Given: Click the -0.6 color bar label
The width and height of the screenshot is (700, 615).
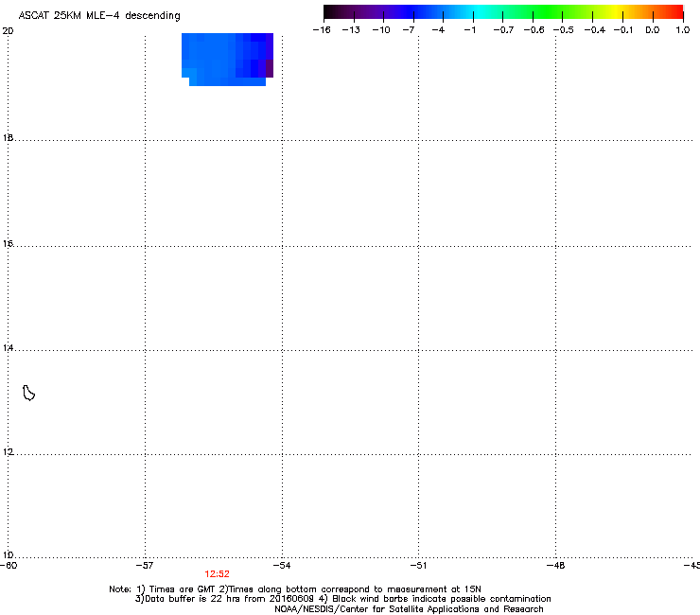Looking at the screenshot, I should [534, 30].
